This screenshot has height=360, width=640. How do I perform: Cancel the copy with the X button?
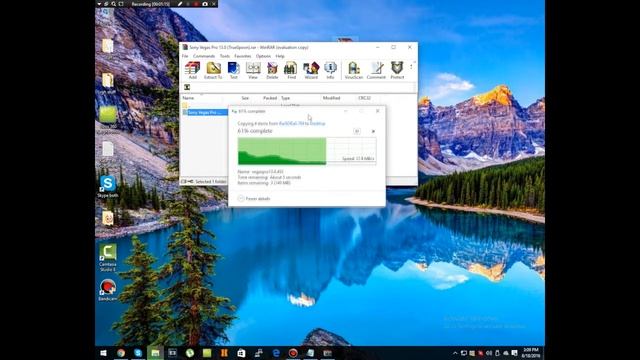coord(373,131)
